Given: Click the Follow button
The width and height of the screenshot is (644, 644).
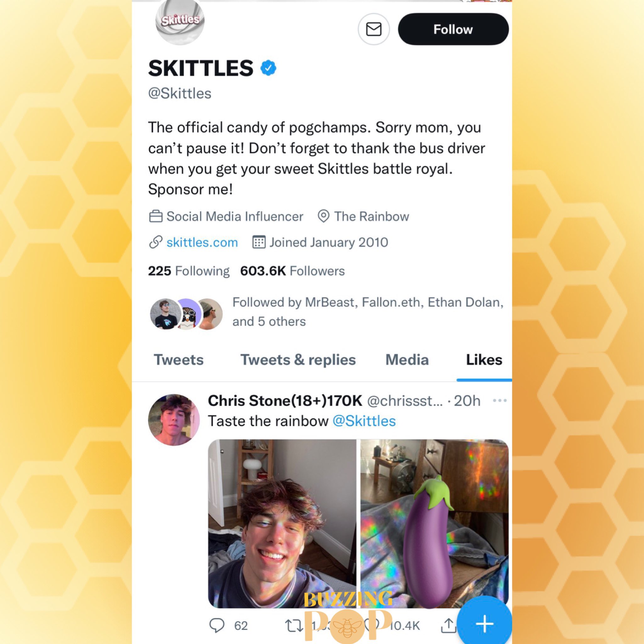Looking at the screenshot, I should click(453, 29).
